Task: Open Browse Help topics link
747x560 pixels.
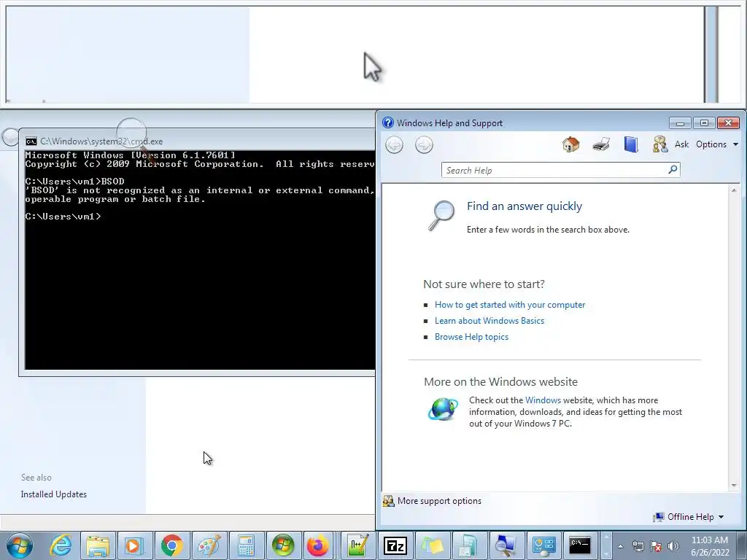Action: (x=471, y=337)
